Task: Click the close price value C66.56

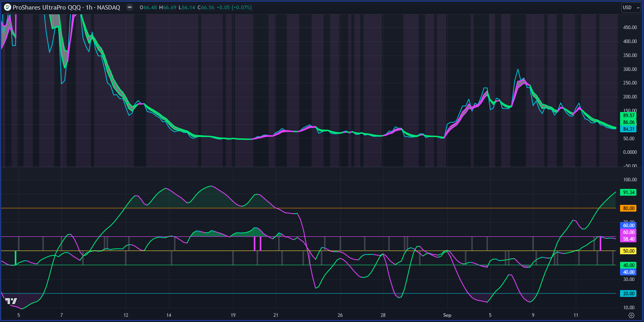Action: coord(206,8)
